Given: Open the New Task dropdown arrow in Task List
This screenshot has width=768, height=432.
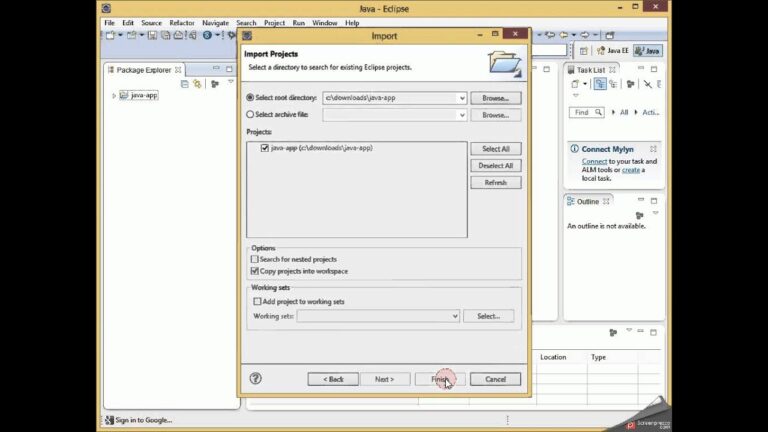Looking at the screenshot, I should point(585,84).
